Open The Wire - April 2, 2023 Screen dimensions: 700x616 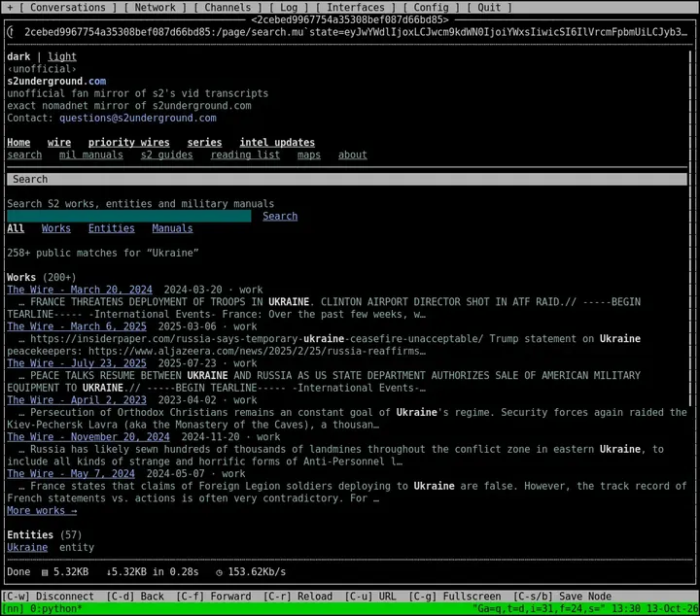(77, 400)
